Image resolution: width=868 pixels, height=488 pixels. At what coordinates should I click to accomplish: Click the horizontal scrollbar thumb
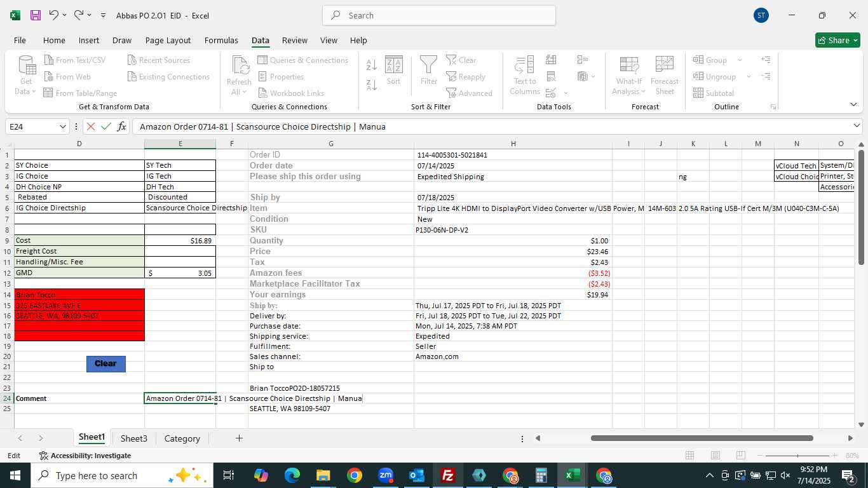pos(702,438)
